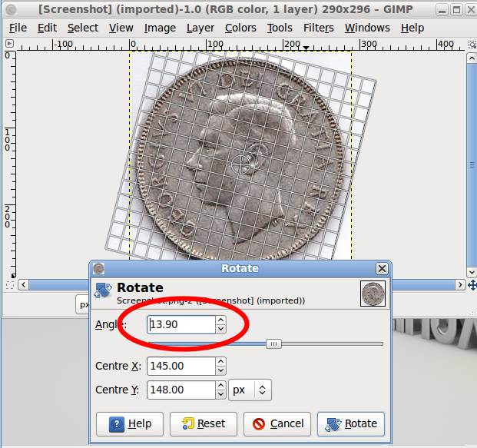Click the Rotate tool icon in dialog header
The width and height of the screenshot is (477, 448).
point(103,290)
